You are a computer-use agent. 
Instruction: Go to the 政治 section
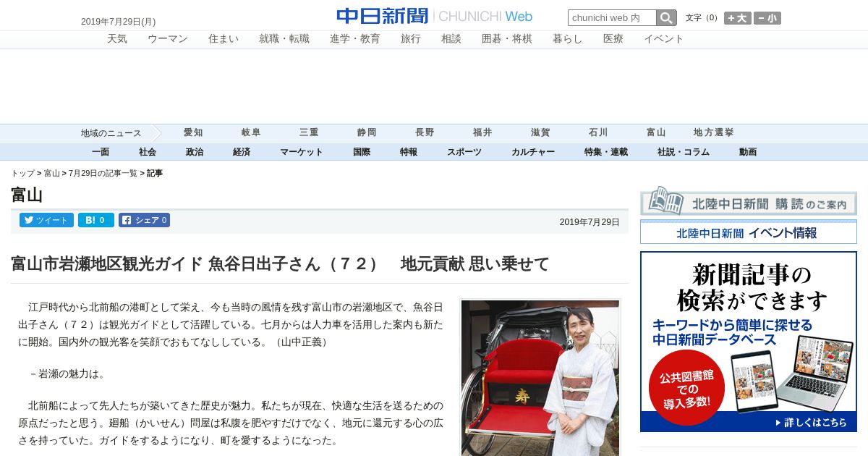(195, 152)
